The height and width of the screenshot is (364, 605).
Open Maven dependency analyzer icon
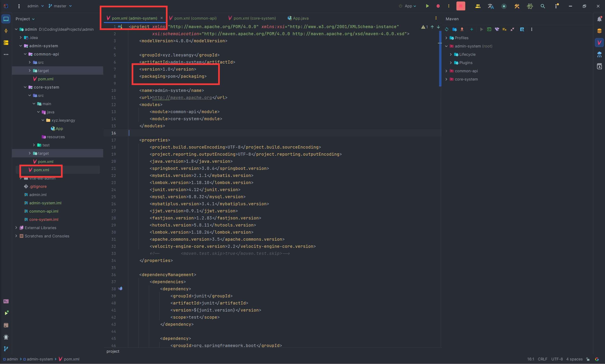click(522, 30)
